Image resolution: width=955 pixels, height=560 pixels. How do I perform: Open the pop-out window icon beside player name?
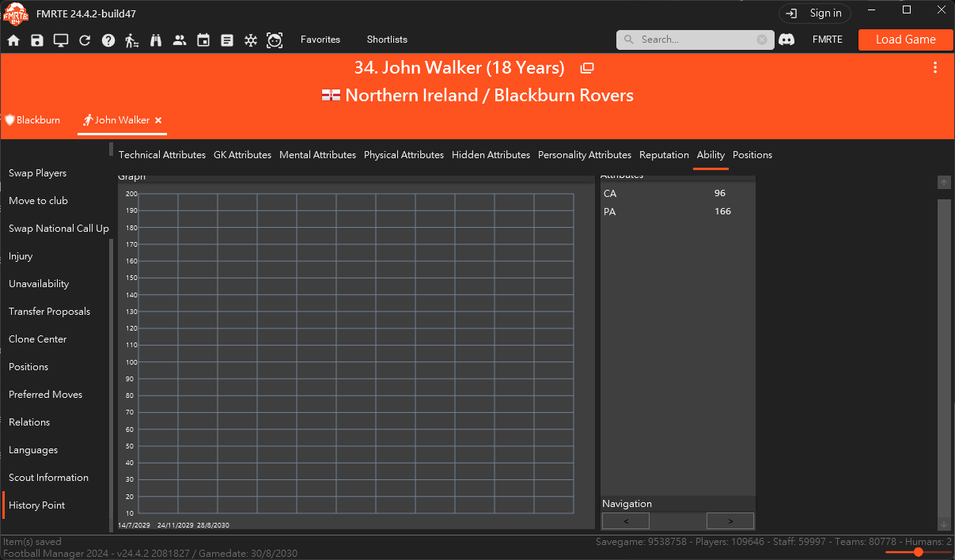point(587,69)
